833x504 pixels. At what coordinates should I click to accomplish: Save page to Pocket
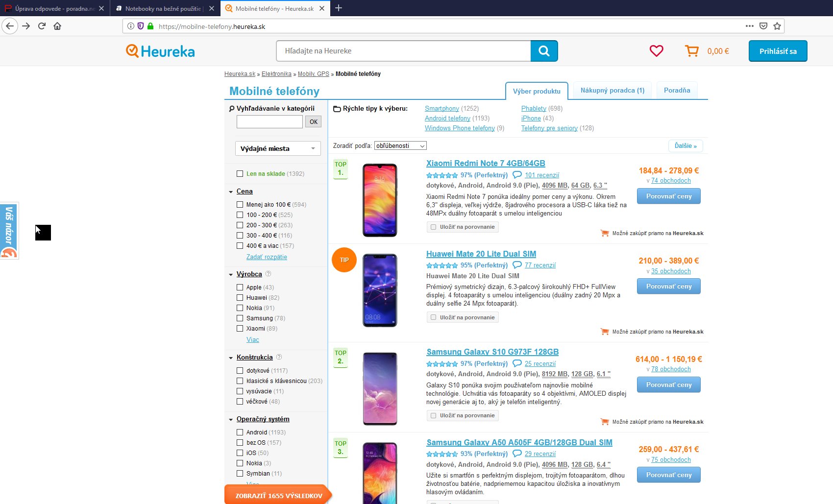(763, 26)
